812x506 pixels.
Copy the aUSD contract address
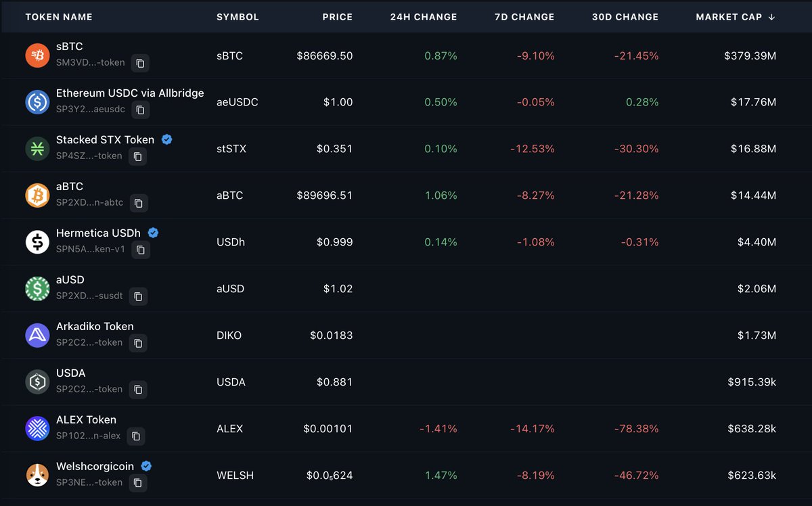pyautogui.click(x=138, y=296)
